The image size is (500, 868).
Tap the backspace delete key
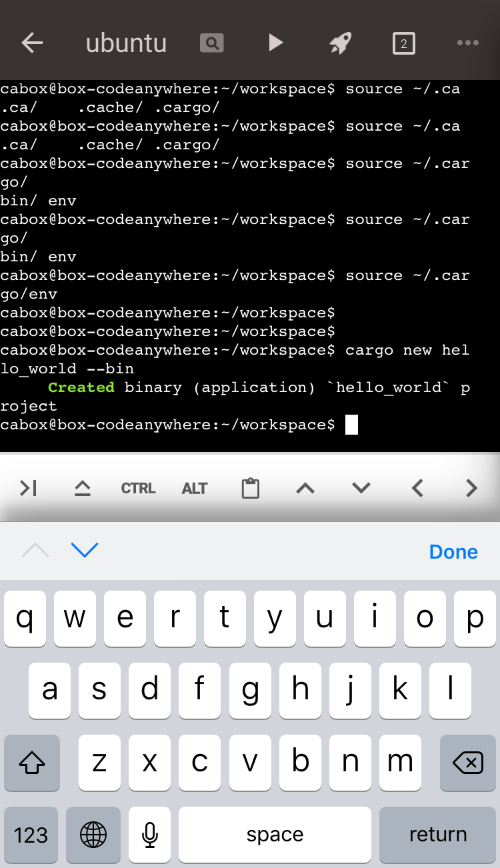pyautogui.click(x=468, y=763)
